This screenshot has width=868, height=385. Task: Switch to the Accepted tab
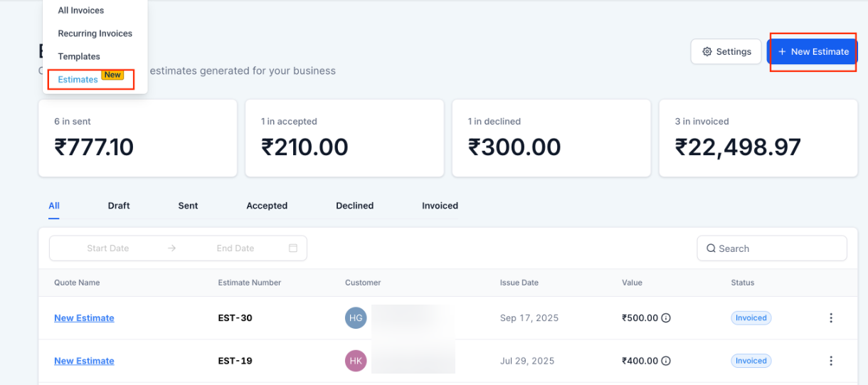[x=267, y=206]
